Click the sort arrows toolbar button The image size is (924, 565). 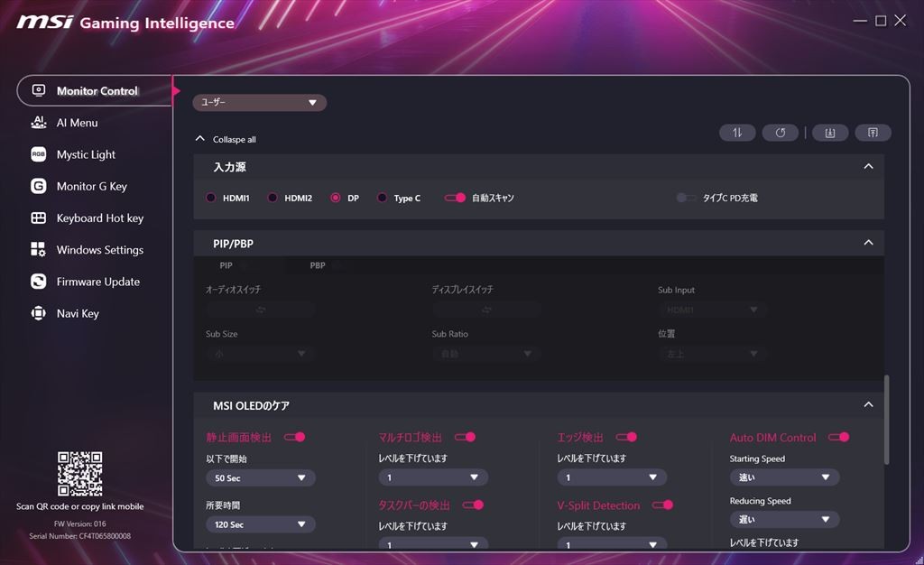[x=737, y=133]
